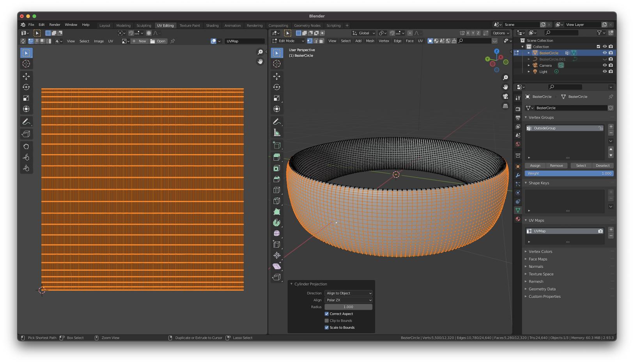Click the UVMap name field in UV editor
The width and height of the screenshot is (634, 364).
coord(244,41)
